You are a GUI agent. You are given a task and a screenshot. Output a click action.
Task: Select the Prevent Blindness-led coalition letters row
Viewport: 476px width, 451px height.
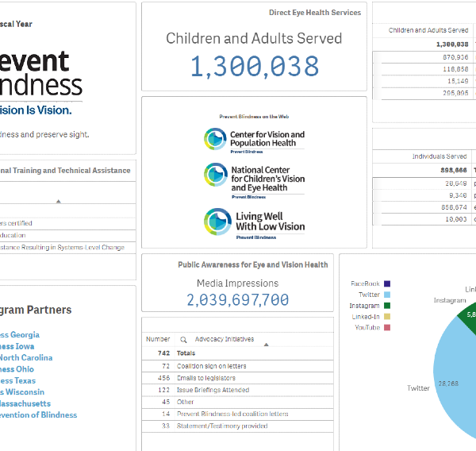pos(237,414)
